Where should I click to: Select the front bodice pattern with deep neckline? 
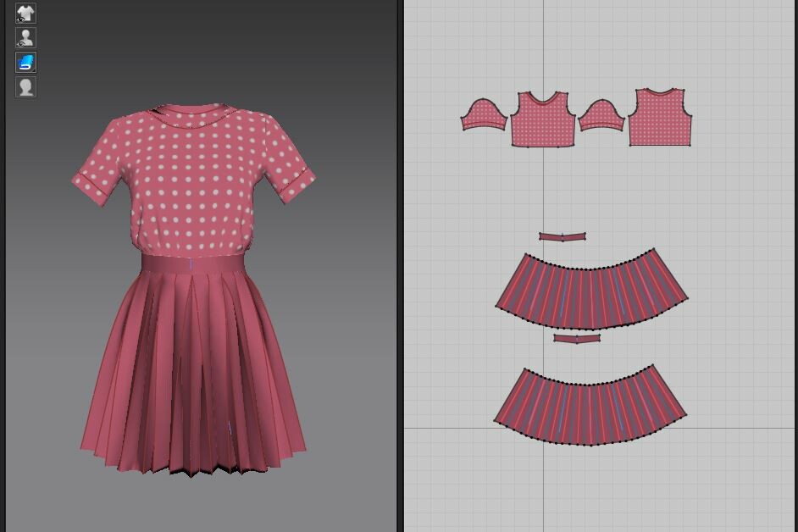(542, 120)
